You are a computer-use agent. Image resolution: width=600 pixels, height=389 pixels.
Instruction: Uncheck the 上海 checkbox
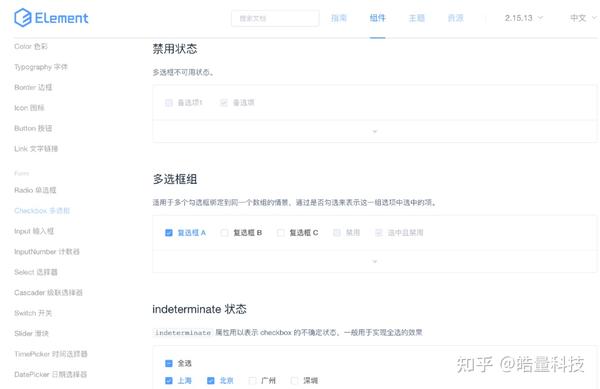[x=169, y=380]
